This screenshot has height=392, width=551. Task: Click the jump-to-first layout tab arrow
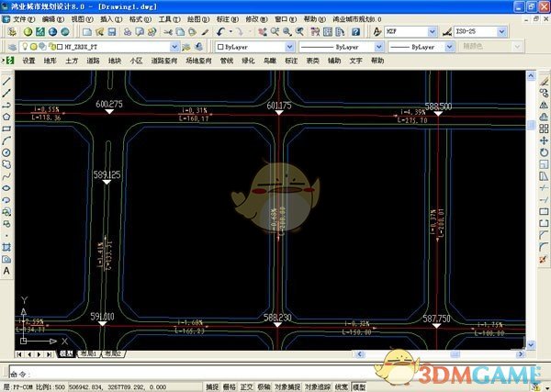click(19, 354)
